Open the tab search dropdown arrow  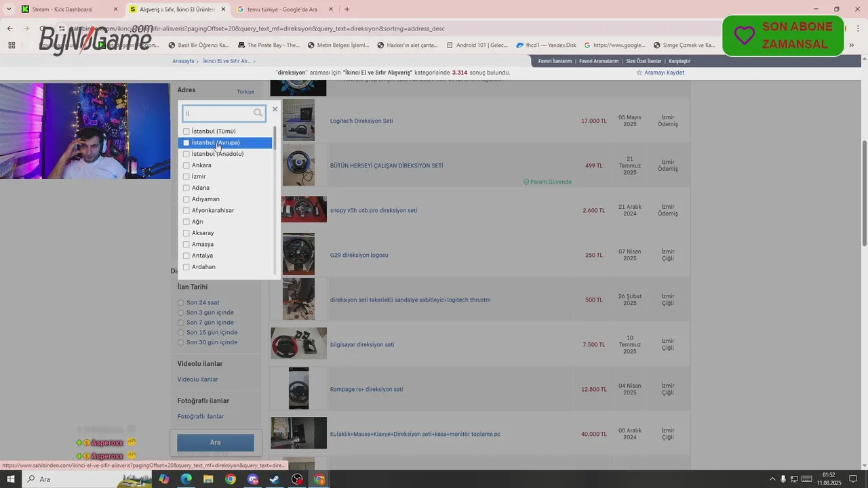coord(8,9)
